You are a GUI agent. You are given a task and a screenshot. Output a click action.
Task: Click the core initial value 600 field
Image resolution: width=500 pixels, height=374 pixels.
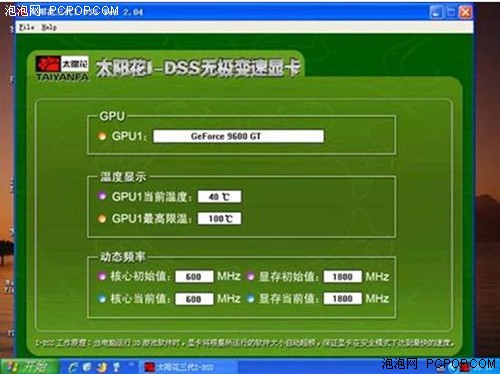click(x=194, y=276)
